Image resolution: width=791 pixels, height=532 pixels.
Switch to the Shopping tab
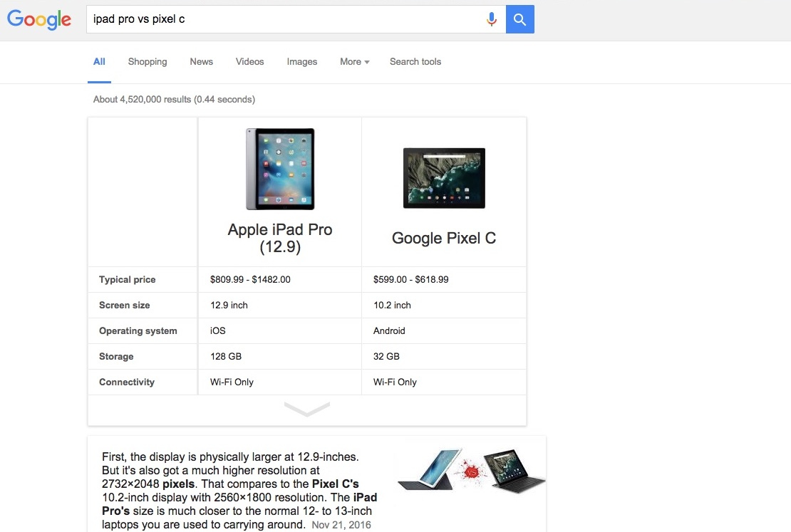[x=148, y=62]
